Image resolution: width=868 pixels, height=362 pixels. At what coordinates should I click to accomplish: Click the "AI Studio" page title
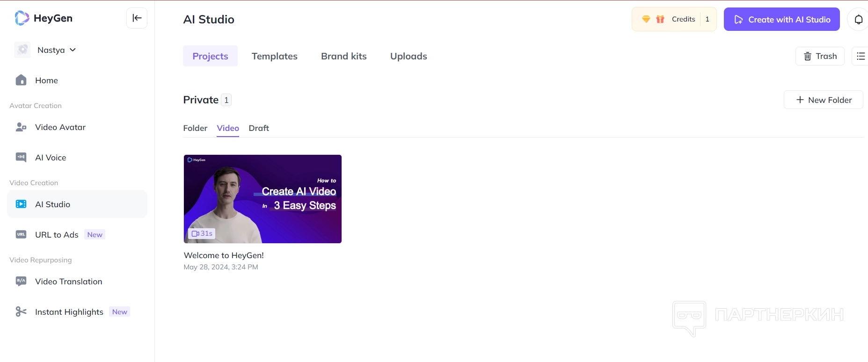pyautogui.click(x=209, y=19)
